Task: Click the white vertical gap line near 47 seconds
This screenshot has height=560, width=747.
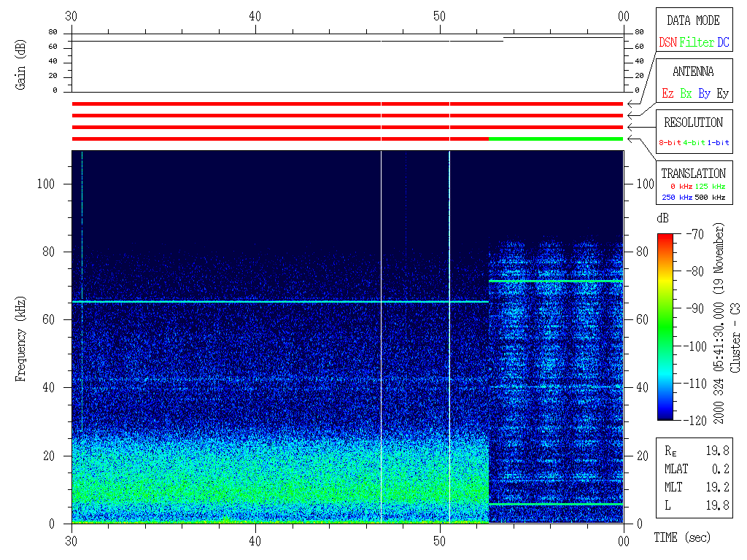Action: [x=381, y=335]
